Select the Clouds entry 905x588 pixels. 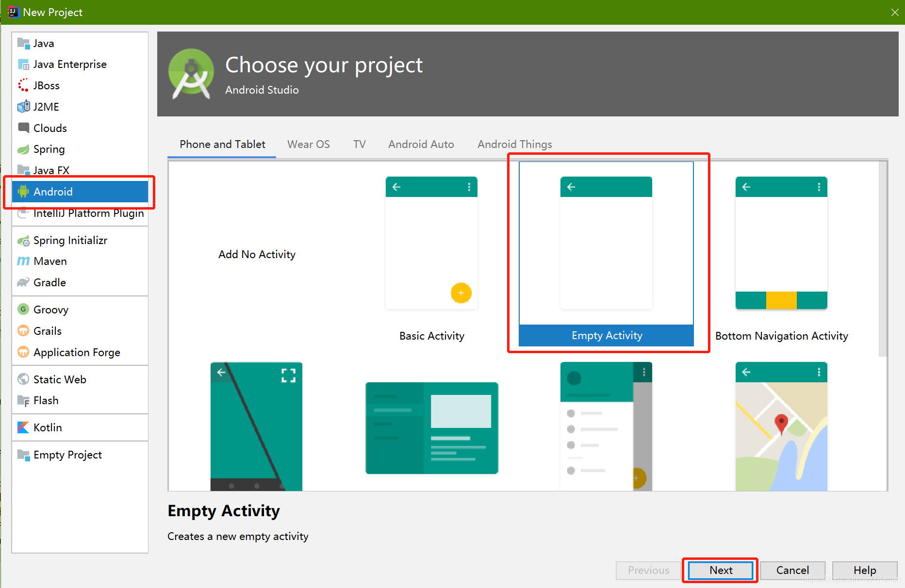click(80, 128)
